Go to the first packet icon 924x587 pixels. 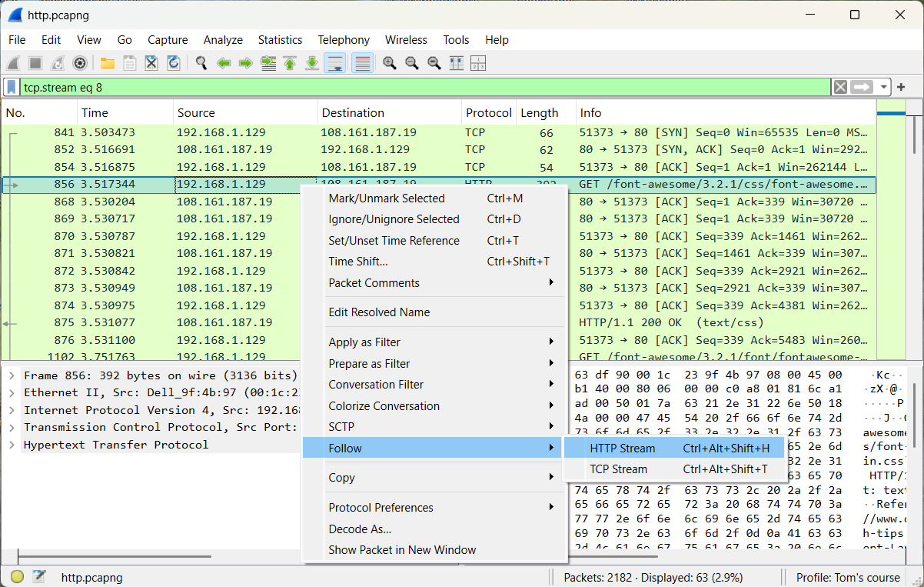290,63
